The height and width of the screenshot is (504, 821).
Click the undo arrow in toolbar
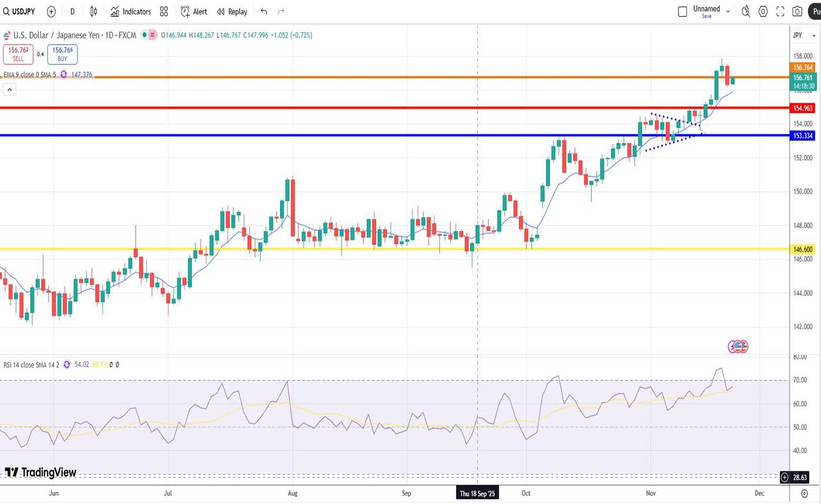coord(264,12)
